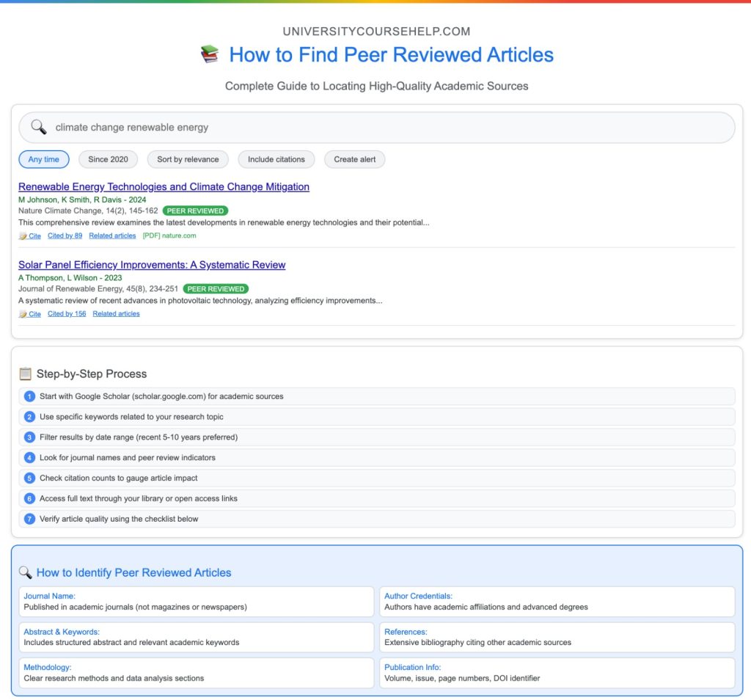Enable the Since 2020 filter
The width and height of the screenshot is (751, 700).
click(x=108, y=159)
